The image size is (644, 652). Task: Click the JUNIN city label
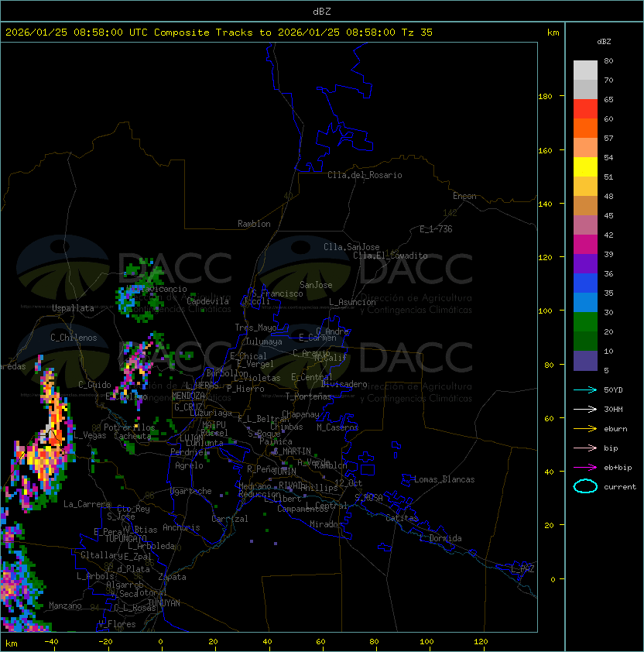point(285,472)
